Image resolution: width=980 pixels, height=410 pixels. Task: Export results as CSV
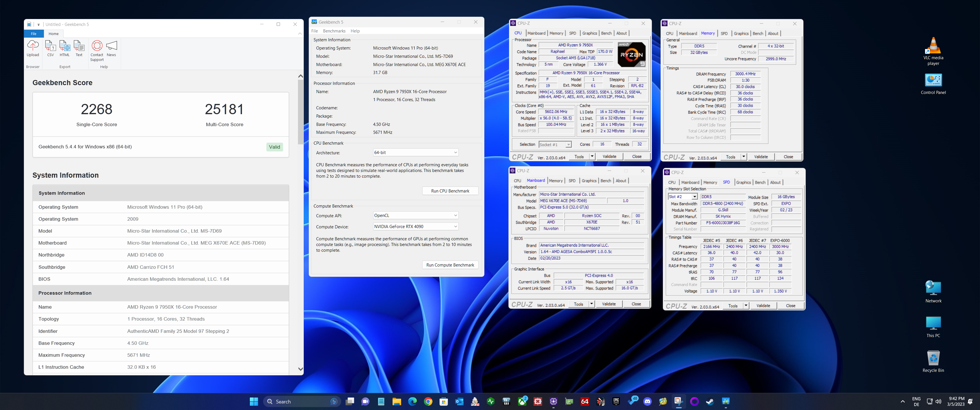[50, 48]
